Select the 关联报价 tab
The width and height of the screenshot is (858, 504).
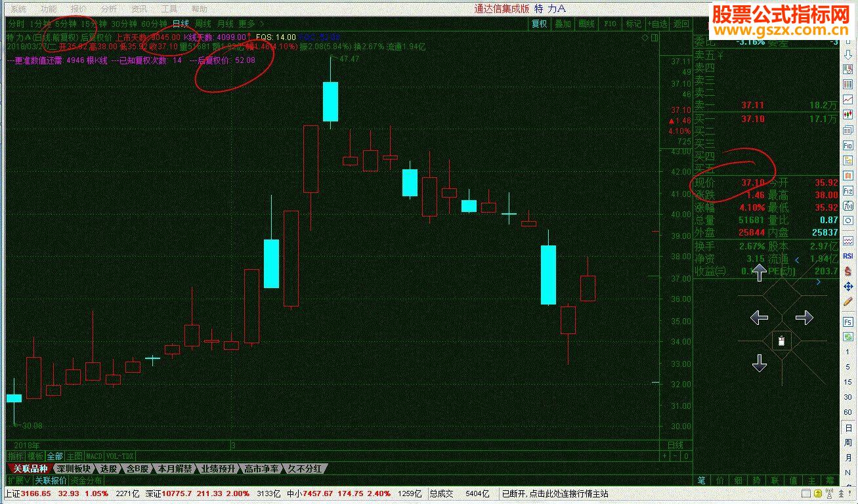pyautogui.click(x=51, y=480)
